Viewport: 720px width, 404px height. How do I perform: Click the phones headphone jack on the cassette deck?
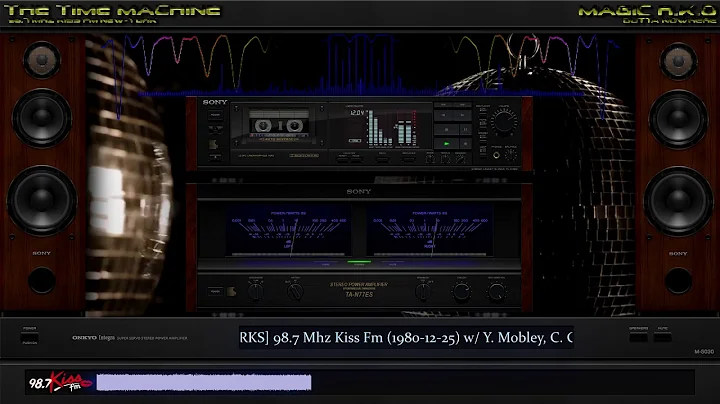(496, 155)
